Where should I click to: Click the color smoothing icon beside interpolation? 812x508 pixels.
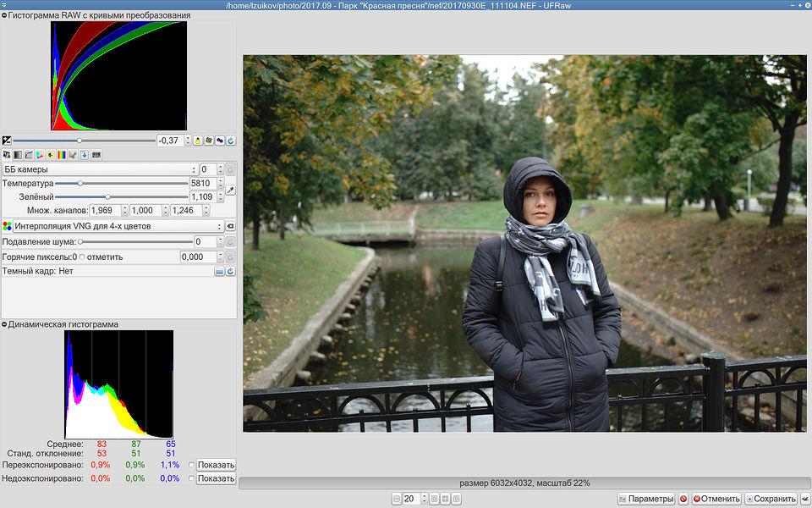point(230,226)
